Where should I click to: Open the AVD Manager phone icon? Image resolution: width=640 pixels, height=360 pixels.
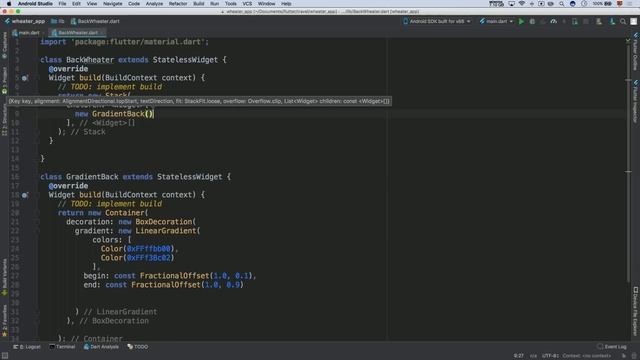tap(599, 21)
